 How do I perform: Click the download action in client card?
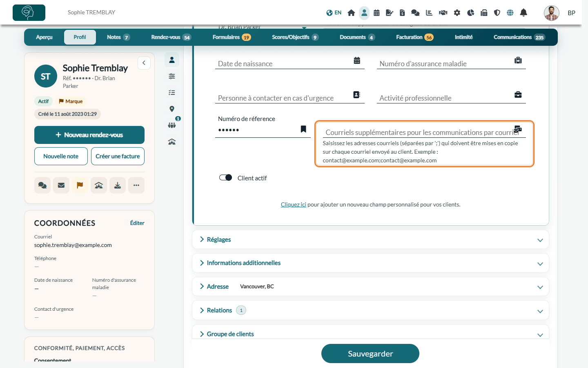(x=118, y=185)
